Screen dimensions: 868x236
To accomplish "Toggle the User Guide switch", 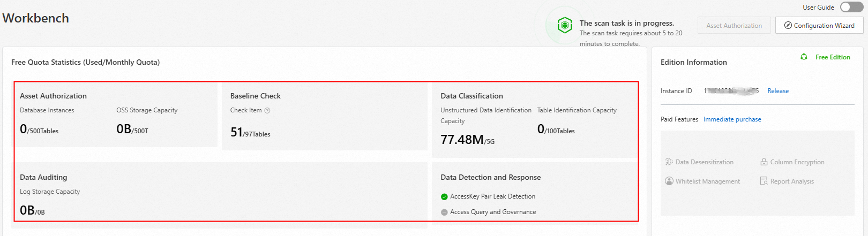I will [851, 7].
